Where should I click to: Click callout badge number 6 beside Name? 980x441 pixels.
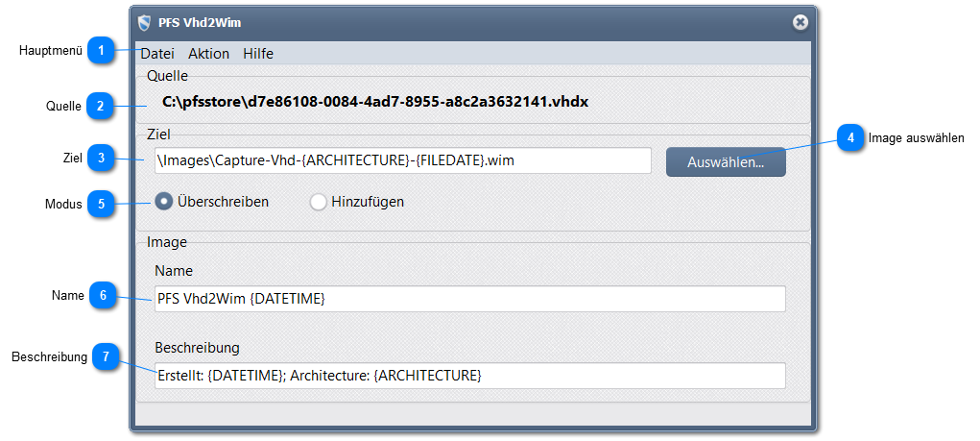tap(104, 295)
